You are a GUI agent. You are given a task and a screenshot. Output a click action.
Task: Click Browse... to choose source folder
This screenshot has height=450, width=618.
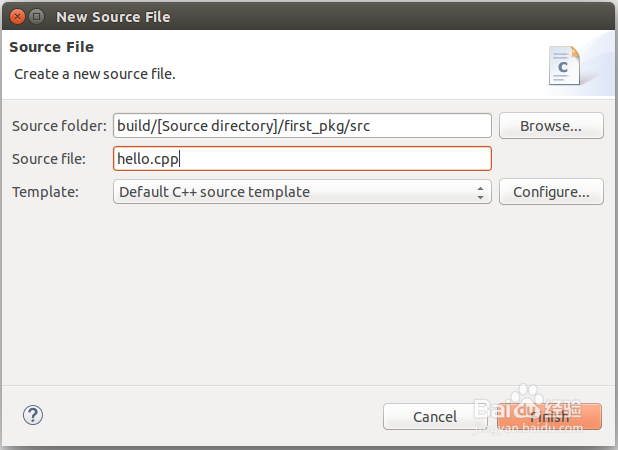551,126
